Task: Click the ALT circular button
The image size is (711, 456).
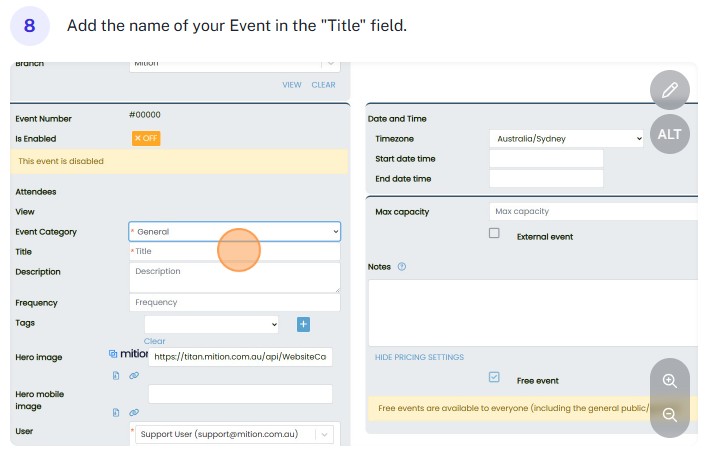Action: [x=670, y=134]
